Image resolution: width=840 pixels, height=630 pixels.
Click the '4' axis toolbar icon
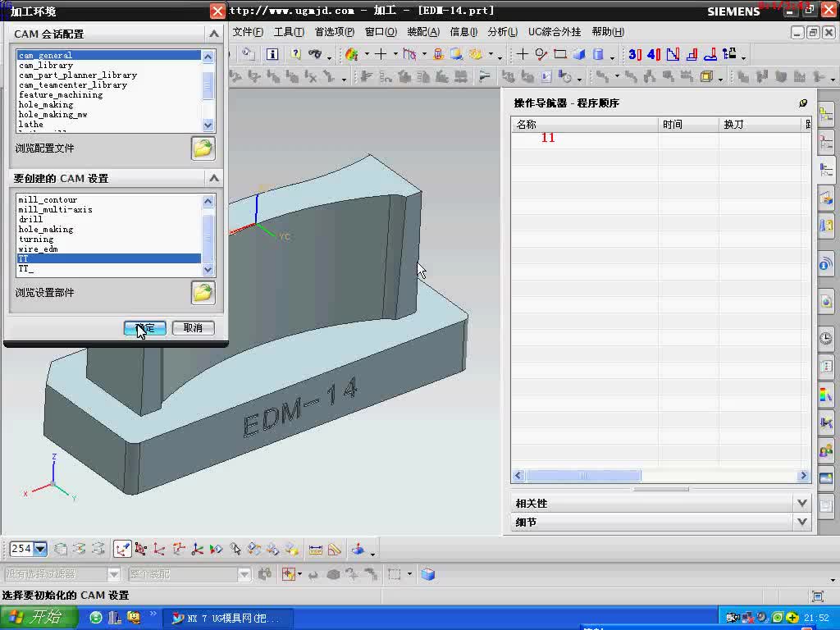coord(654,54)
